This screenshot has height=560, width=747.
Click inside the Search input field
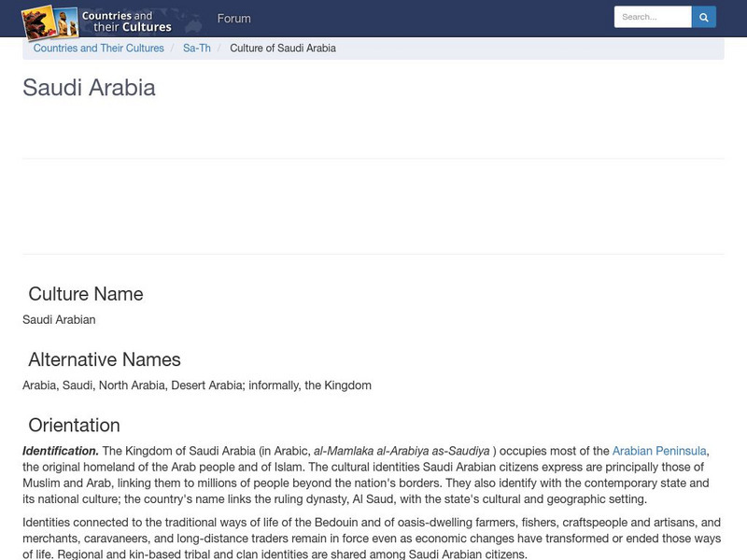coord(650,16)
